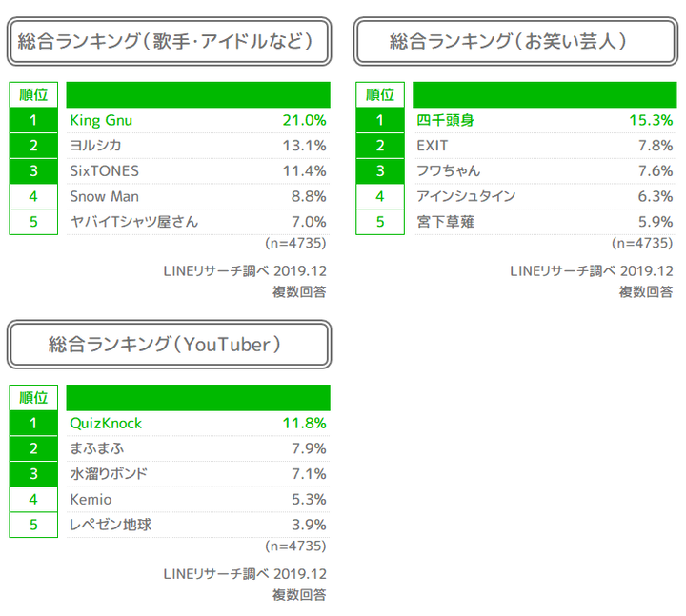Select the Snow Man entry

pyautogui.click(x=104, y=196)
